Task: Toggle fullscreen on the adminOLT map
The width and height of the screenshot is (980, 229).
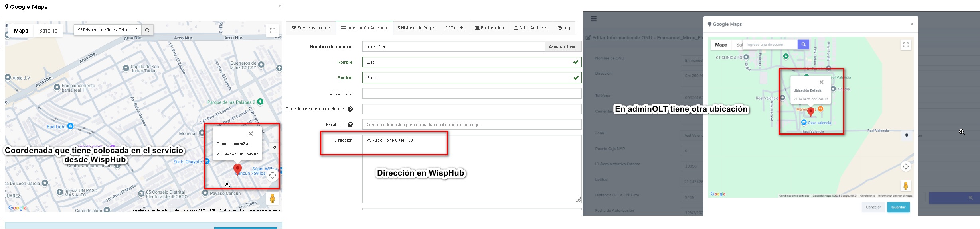Action: pyautogui.click(x=906, y=45)
